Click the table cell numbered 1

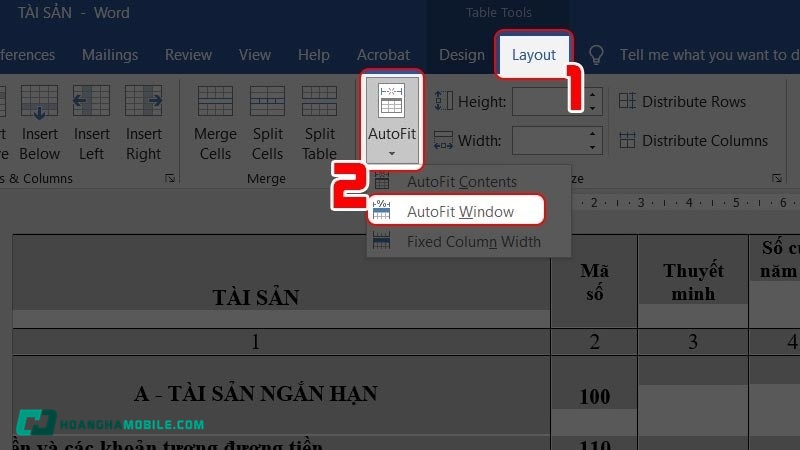click(x=282, y=341)
